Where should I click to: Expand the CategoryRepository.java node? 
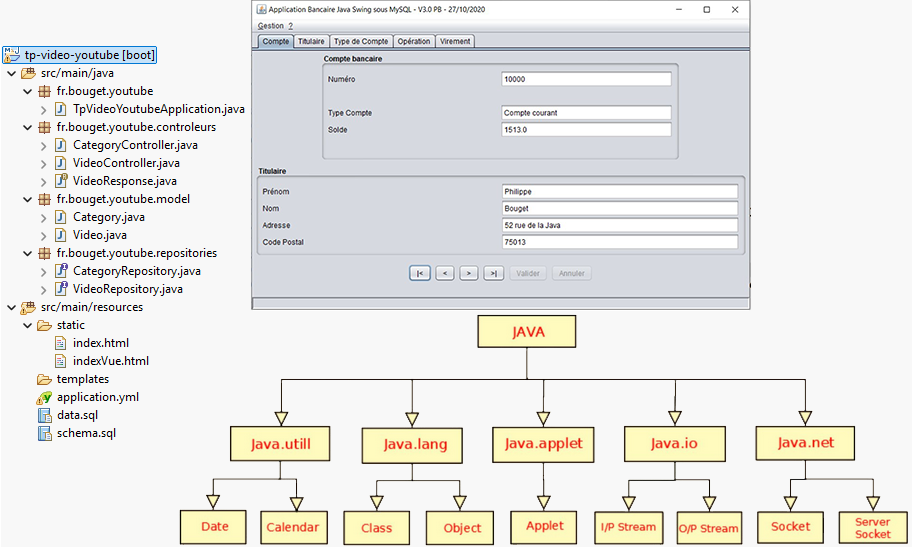click(43, 271)
